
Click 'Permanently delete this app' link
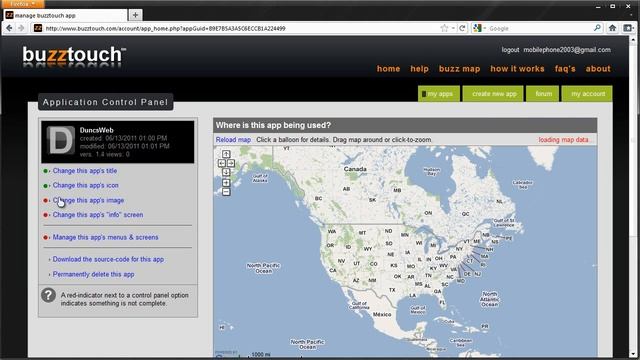coord(93,274)
